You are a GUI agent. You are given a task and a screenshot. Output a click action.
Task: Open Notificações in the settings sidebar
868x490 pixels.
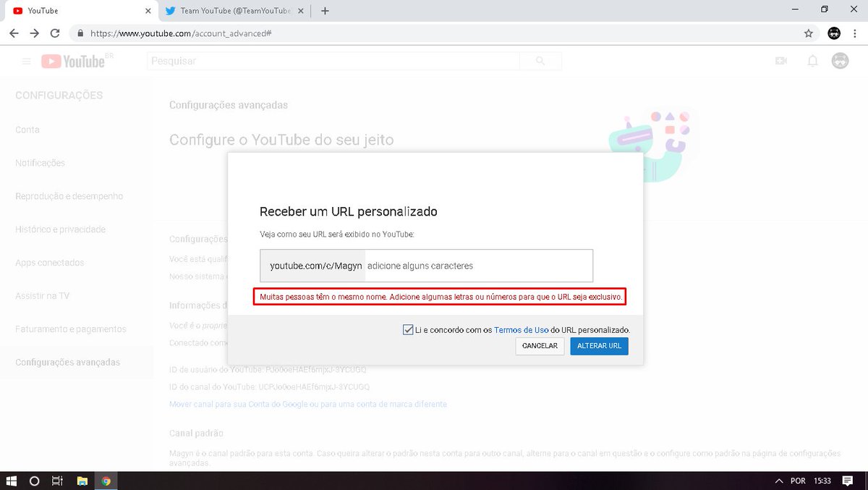40,163
